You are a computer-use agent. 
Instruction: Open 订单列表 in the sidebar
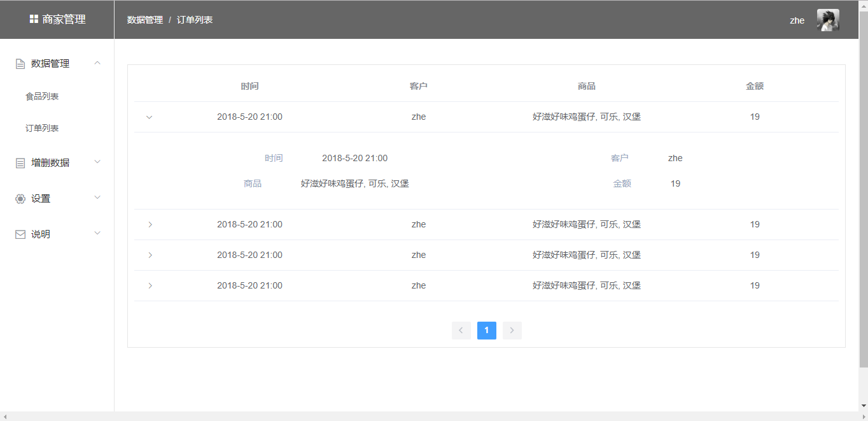coord(42,128)
